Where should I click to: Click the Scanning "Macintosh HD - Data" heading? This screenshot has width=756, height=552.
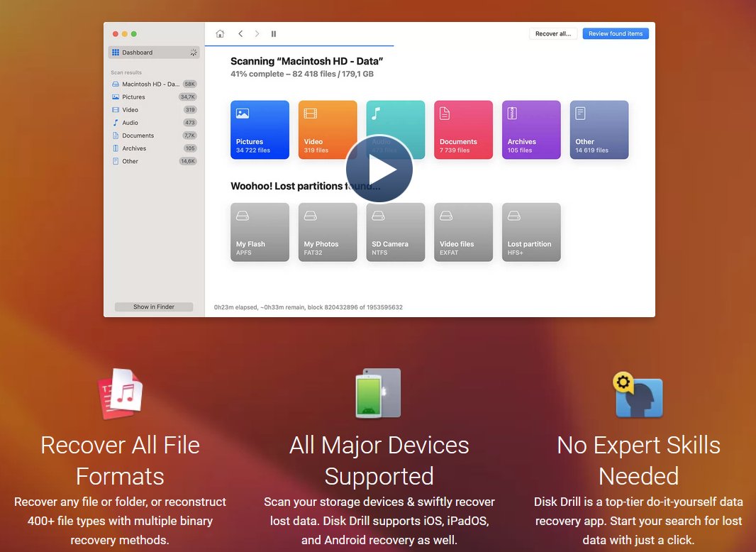pos(306,61)
